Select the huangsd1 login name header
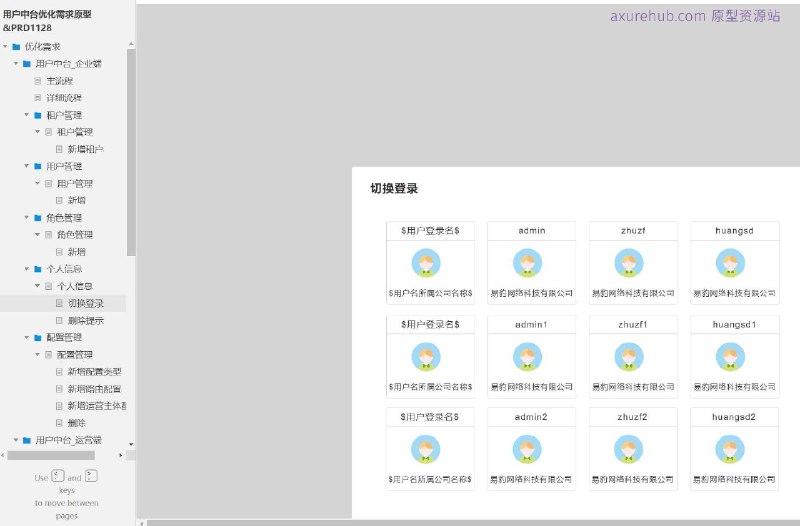 [x=734, y=324]
